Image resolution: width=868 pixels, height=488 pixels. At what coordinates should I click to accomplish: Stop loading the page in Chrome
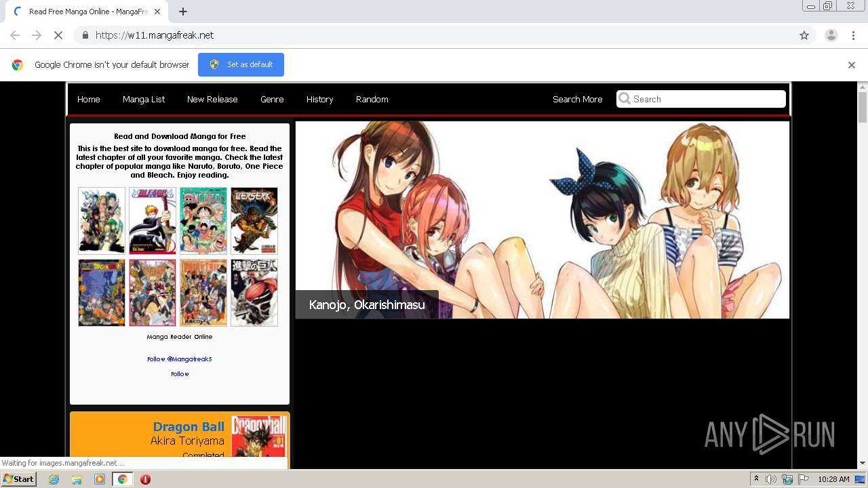pos(58,35)
